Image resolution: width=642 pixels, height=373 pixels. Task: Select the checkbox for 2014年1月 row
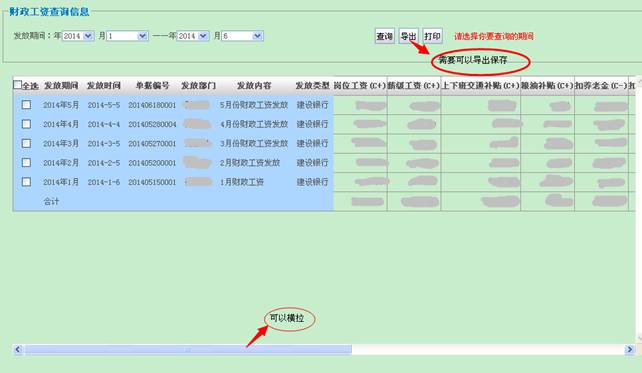click(26, 181)
